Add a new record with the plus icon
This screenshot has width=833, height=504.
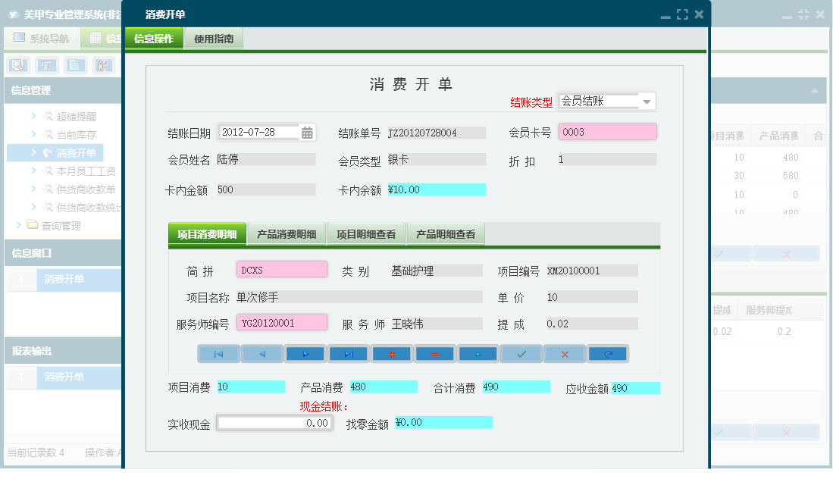coord(392,352)
